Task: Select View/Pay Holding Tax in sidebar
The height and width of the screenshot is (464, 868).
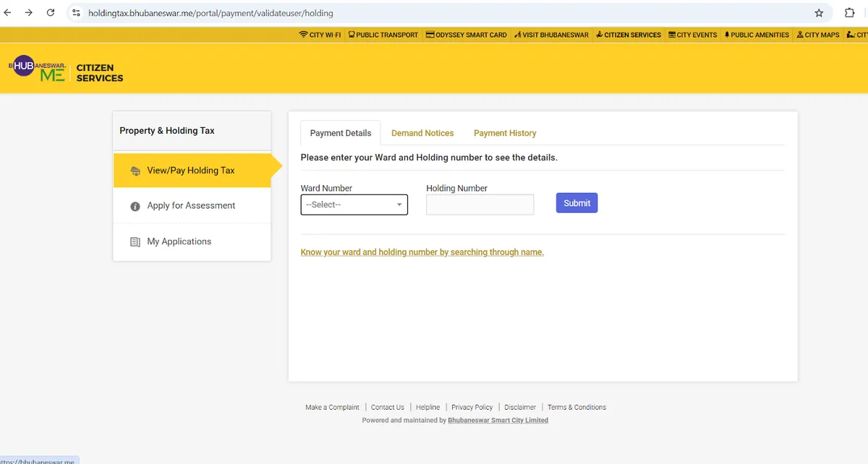Action: pyautogui.click(x=191, y=171)
